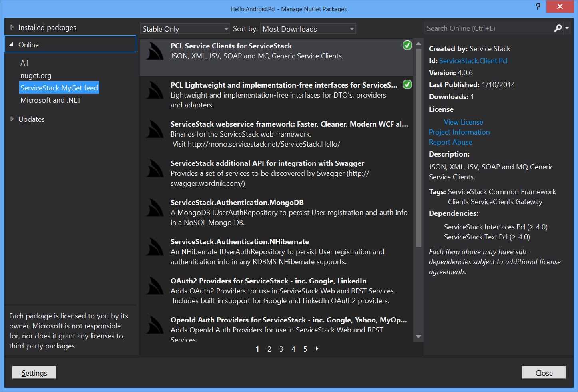Click ServiceStack.Text.Pcl dependency entry
The width and height of the screenshot is (578, 392).
[487, 237]
